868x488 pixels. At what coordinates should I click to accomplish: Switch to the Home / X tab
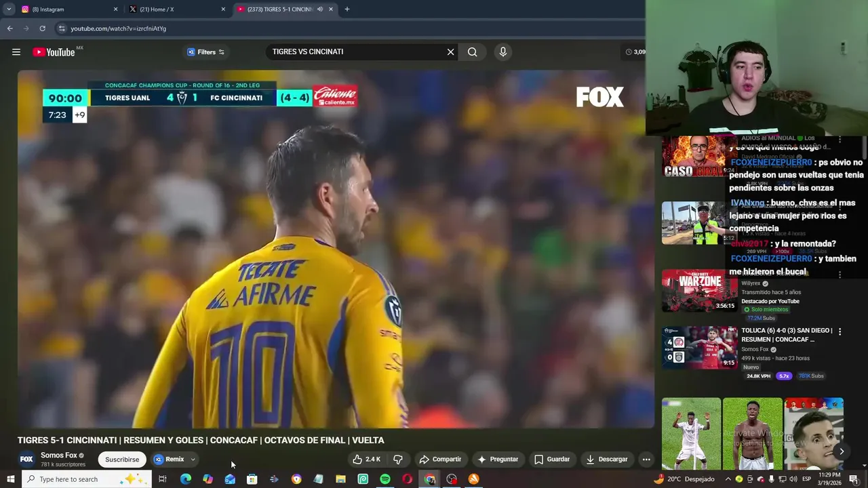click(x=176, y=9)
